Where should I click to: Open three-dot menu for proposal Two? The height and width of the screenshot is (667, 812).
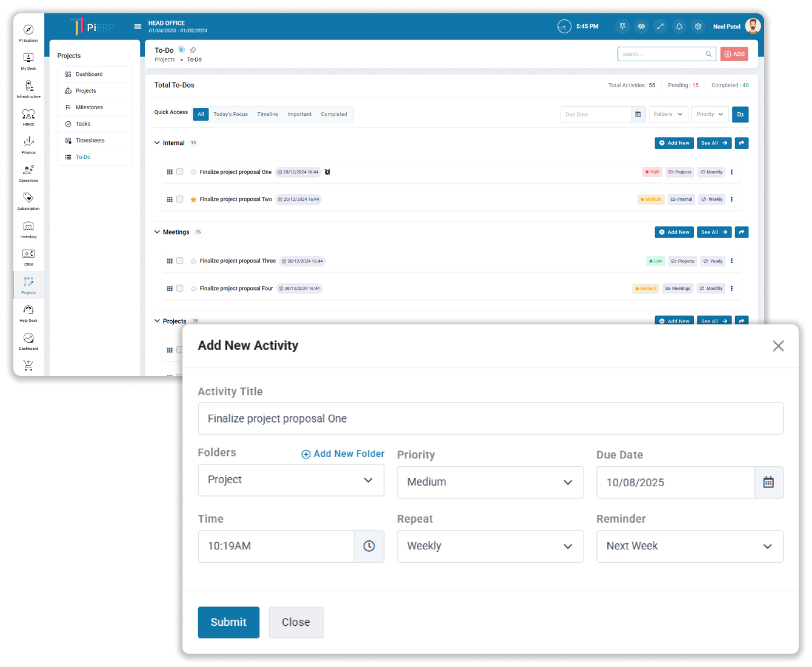[731, 199]
